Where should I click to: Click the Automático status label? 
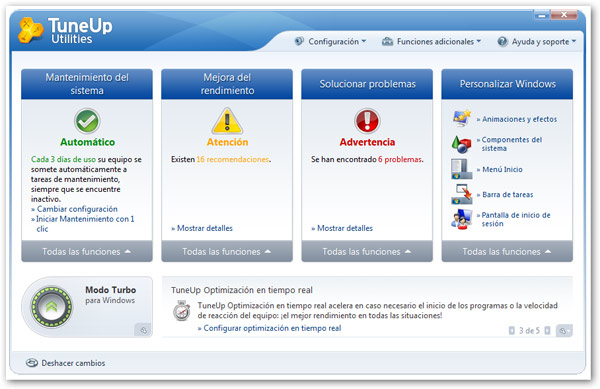pos(87,142)
